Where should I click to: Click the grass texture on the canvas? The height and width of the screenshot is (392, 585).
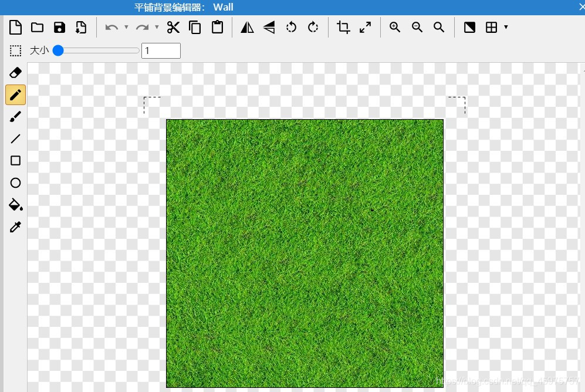click(x=305, y=254)
